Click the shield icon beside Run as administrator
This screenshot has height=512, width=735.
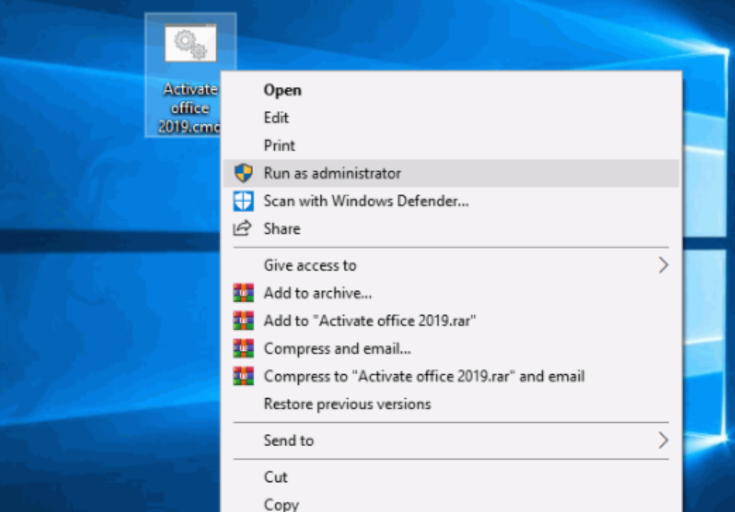coord(243,173)
